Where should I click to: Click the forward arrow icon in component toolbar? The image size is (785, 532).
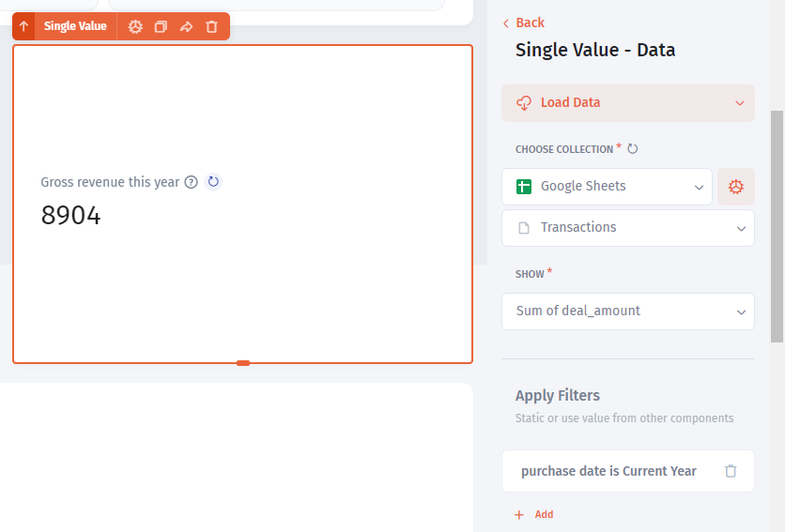(186, 26)
